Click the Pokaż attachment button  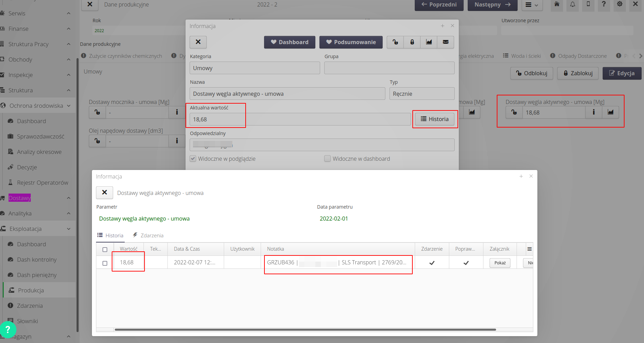point(500,263)
